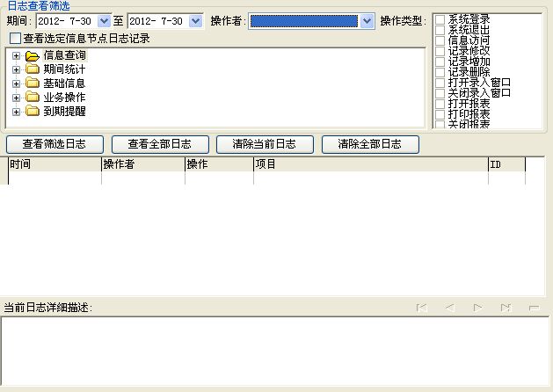Click the 期间统计 folder icon
The image size is (553, 392).
point(33,69)
